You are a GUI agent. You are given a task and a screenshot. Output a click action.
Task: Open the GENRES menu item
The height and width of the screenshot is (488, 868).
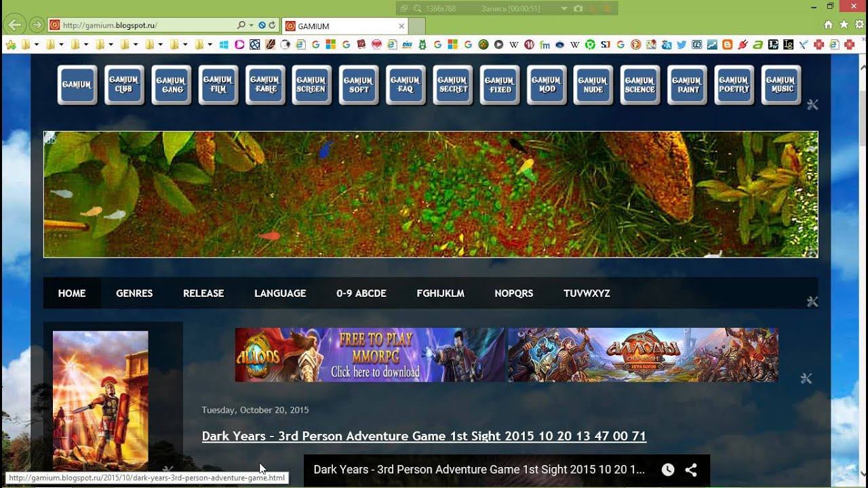click(134, 293)
